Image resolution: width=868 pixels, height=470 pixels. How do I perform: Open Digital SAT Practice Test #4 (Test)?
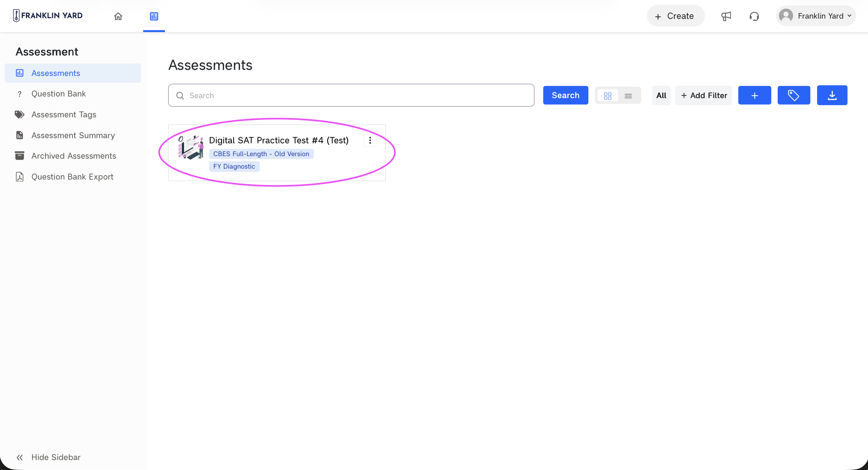click(279, 140)
